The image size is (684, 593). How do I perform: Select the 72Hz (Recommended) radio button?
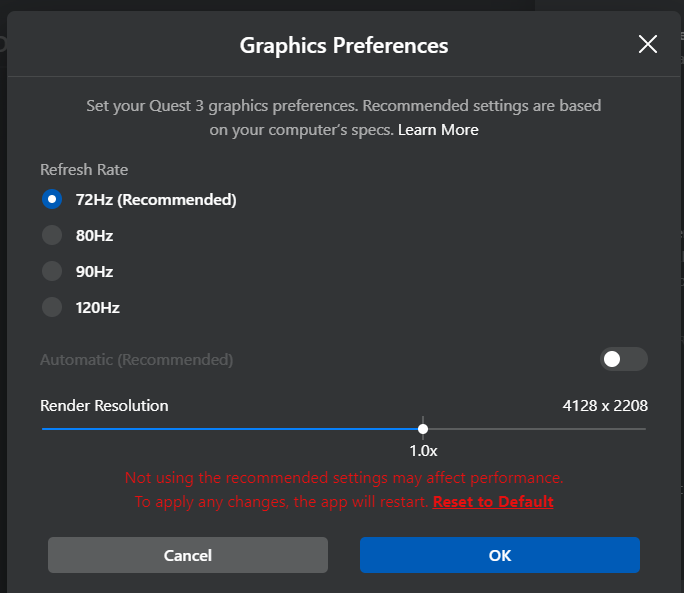pyautogui.click(x=52, y=199)
